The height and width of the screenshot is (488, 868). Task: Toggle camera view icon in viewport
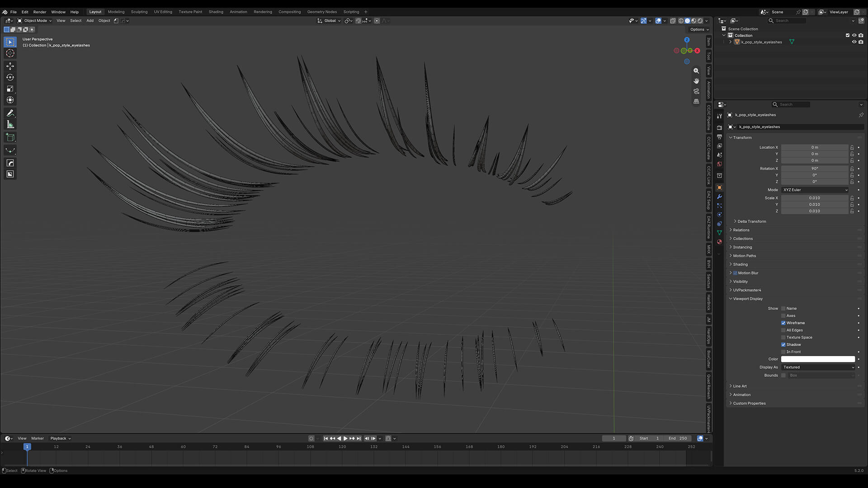pyautogui.click(x=696, y=91)
